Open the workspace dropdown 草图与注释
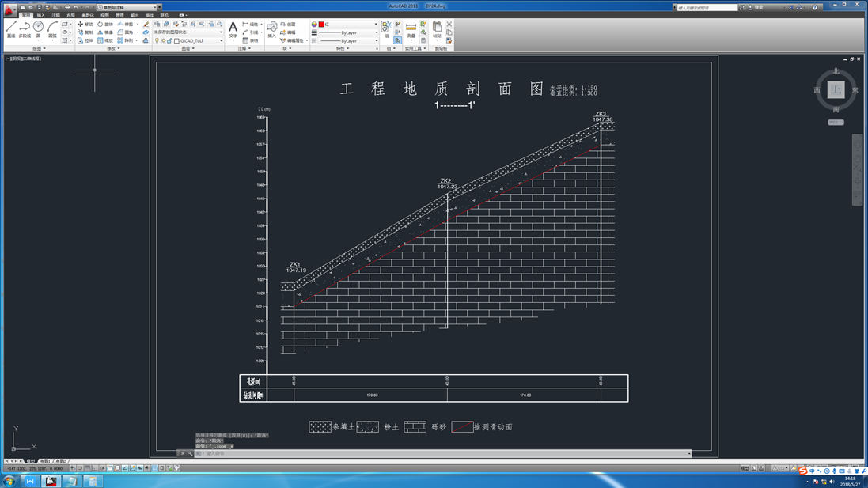Image resolution: width=868 pixels, height=488 pixels. 128,7
